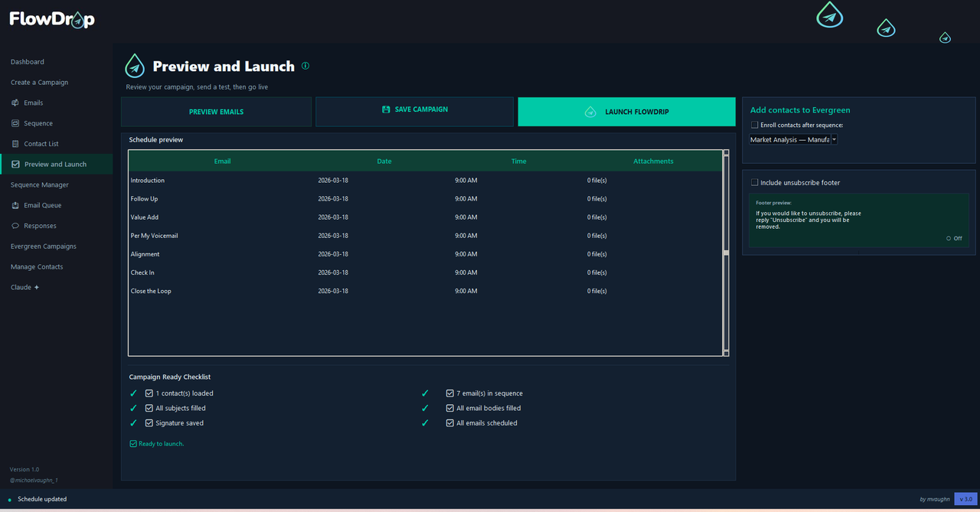Click the schedule table scrollbar up arrow
The width and height of the screenshot is (980, 512).
(726, 153)
